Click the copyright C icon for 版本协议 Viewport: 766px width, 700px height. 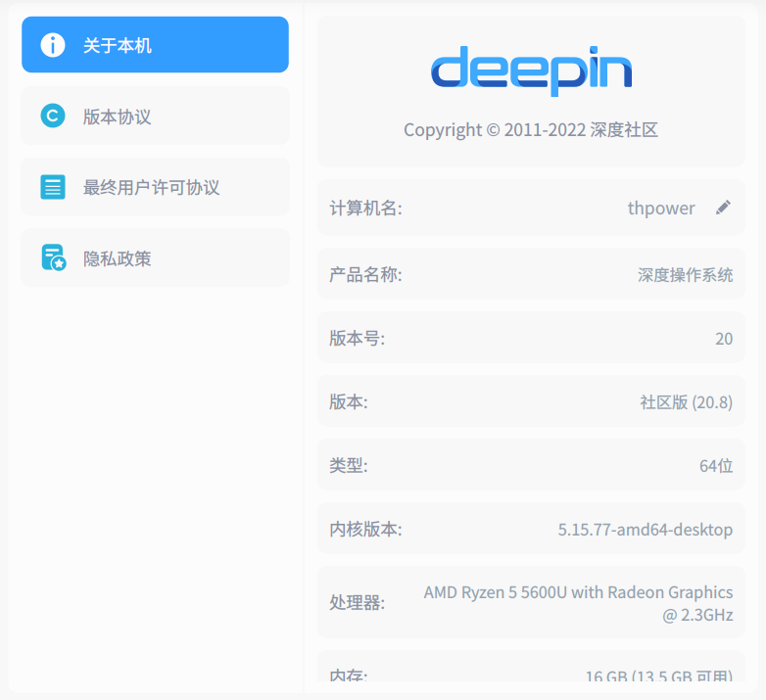click(x=53, y=117)
